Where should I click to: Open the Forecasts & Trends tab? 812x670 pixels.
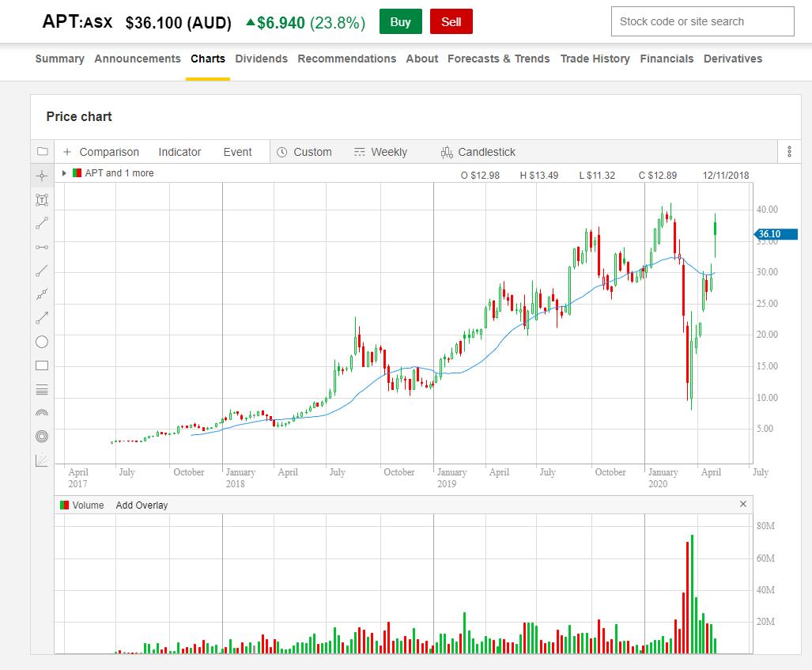(499, 59)
